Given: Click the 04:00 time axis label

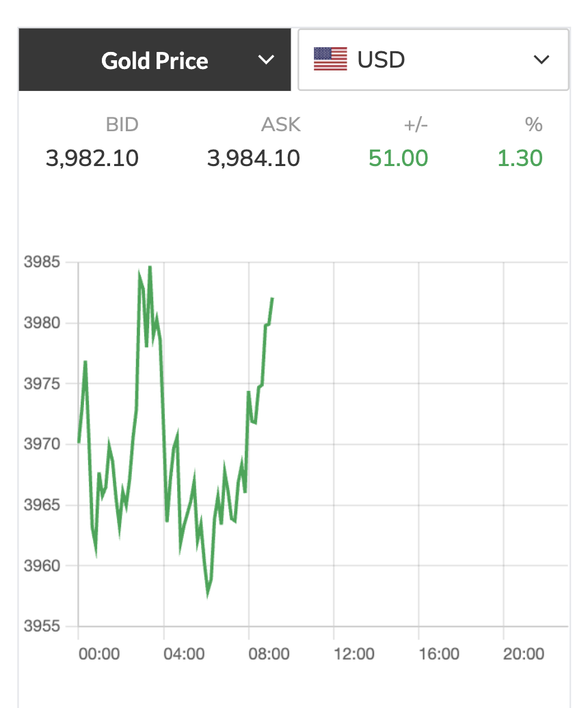Looking at the screenshot, I should click(x=184, y=655).
